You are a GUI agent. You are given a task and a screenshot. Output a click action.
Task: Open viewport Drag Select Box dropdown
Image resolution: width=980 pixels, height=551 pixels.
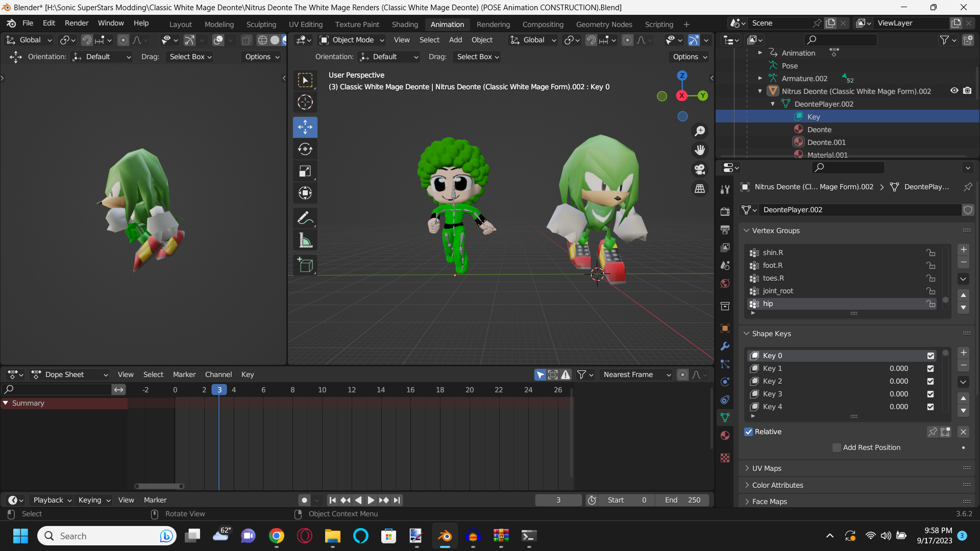(477, 57)
